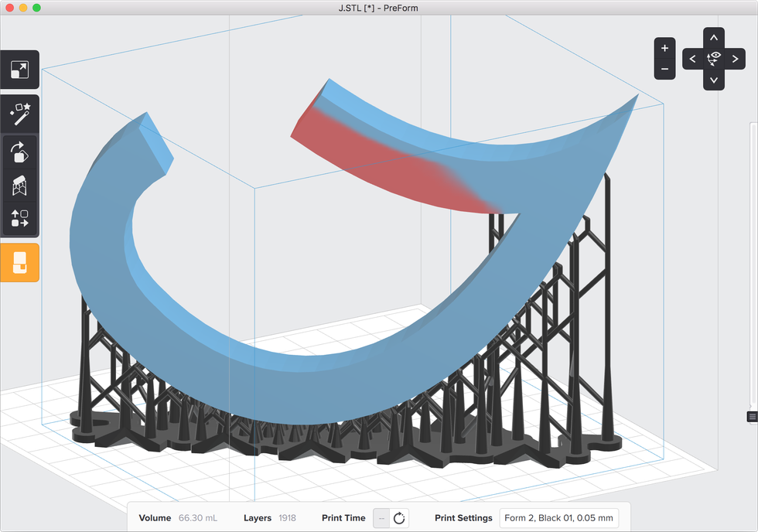This screenshot has width=758, height=532.
Task: Reset view using center eye icon
Action: 714,59
